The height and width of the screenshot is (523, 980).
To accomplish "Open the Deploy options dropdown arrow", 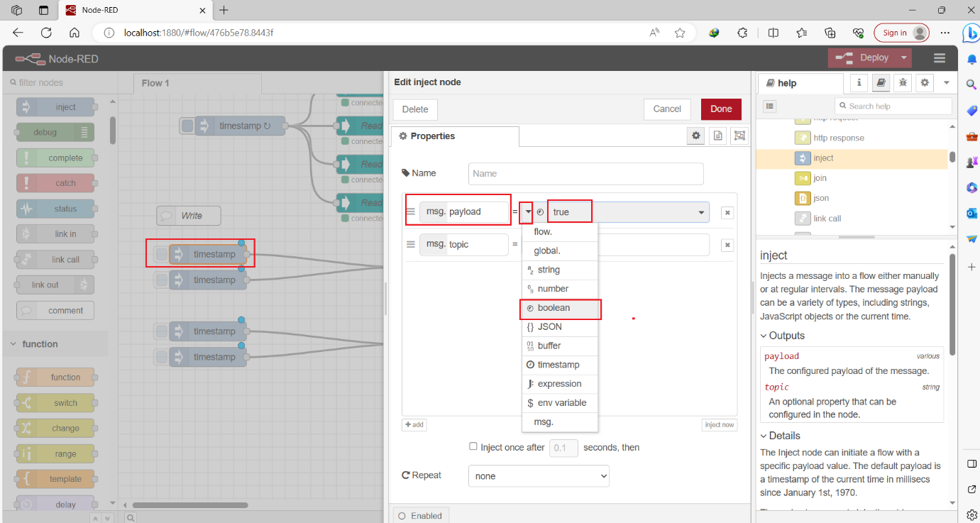I will (903, 58).
